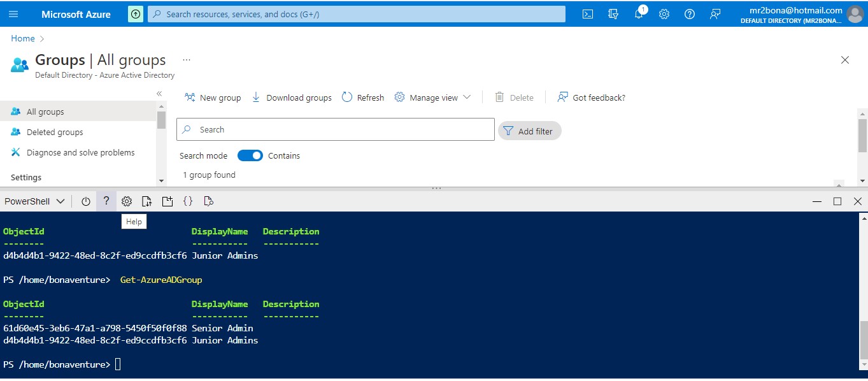Create a New group

(212, 97)
